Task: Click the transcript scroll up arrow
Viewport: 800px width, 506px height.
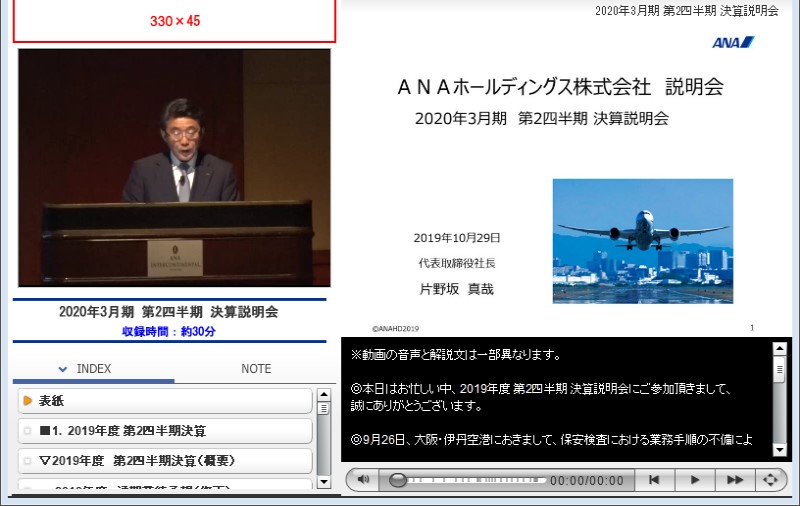Action: (x=780, y=349)
